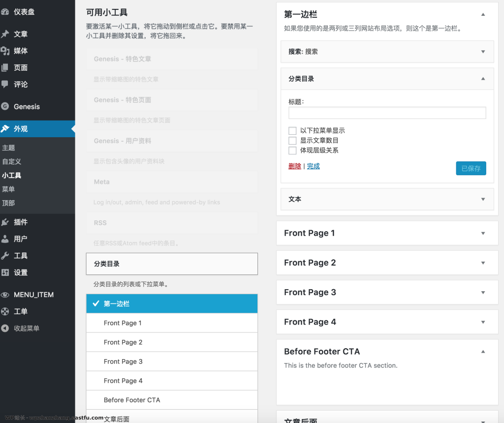
Task: Open Plugins (插件) via plug icon
Action: (x=5, y=222)
